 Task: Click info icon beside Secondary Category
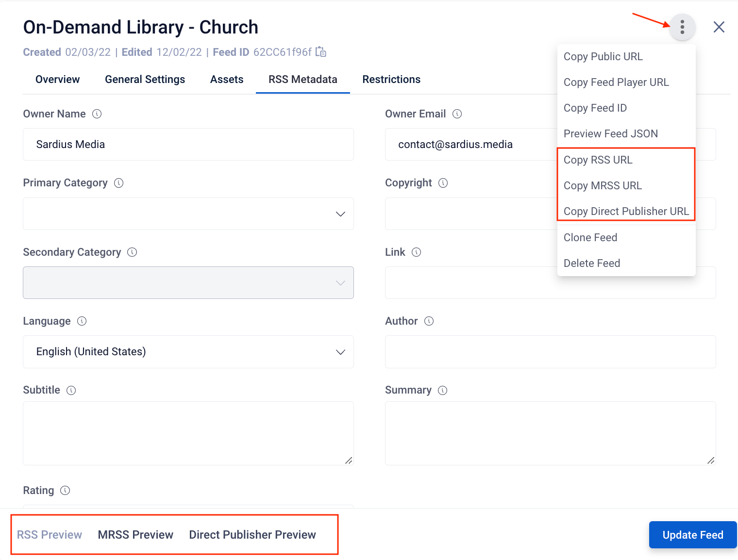coord(132,252)
